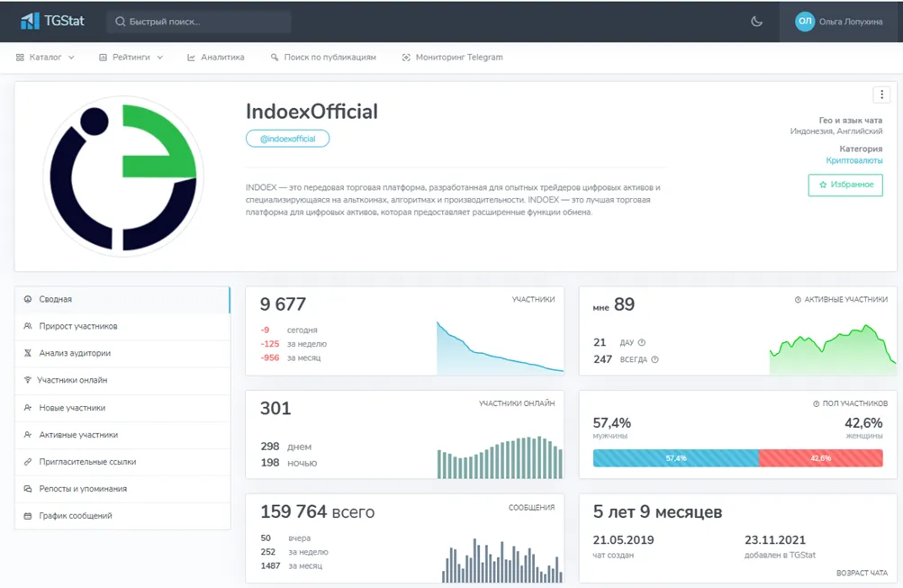Open Пригласительные ссылки section

tap(122, 462)
